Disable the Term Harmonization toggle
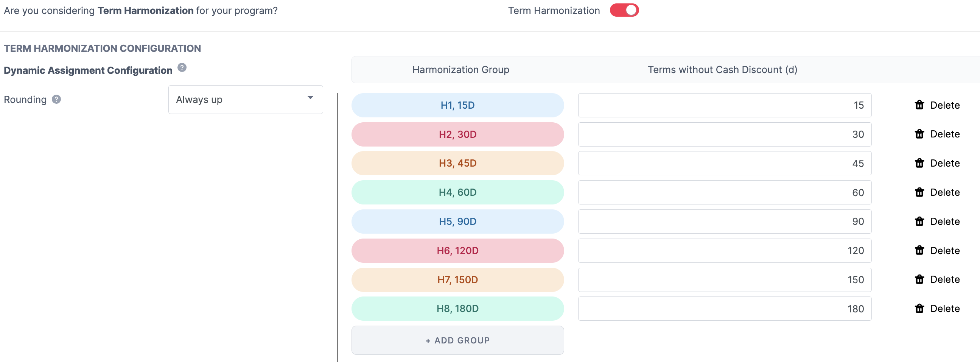The height and width of the screenshot is (362, 980). (624, 10)
